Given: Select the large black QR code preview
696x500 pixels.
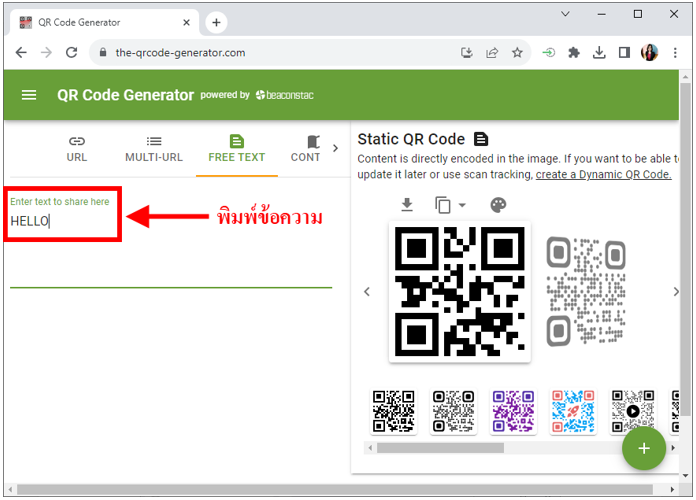Looking at the screenshot, I should 460,292.
